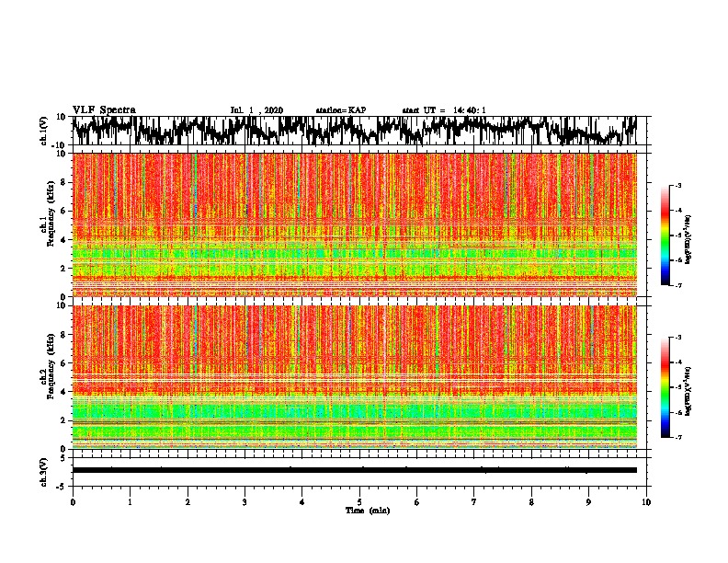
Task: Click the ch.1 spectrogram "10" kHz tick label
Action: (62, 155)
